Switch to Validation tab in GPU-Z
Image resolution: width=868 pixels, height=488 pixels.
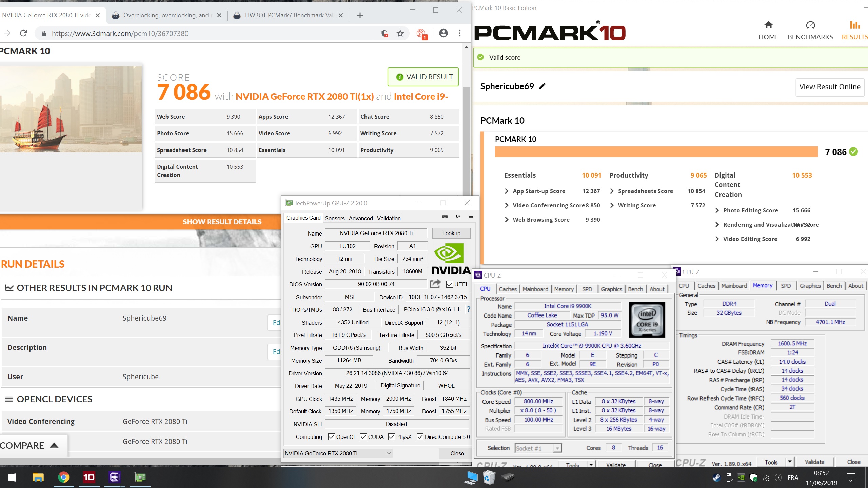coord(389,218)
